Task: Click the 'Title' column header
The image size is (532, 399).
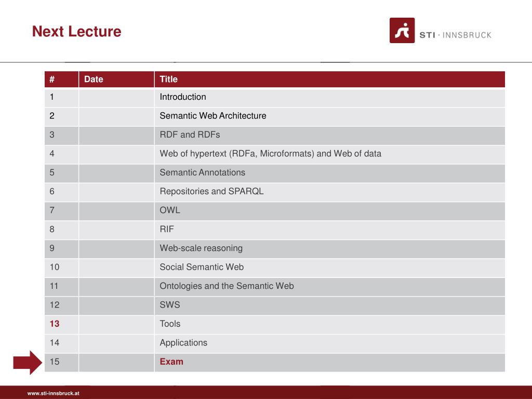Action: point(329,79)
